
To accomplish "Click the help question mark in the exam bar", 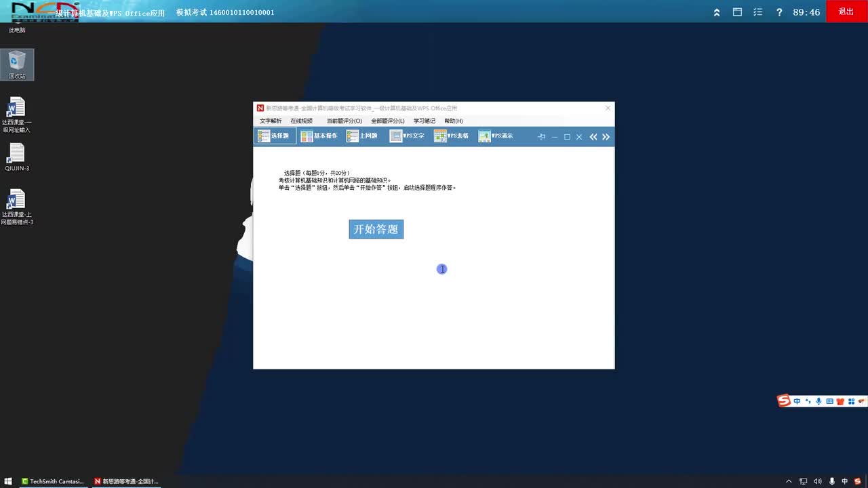I will click(x=779, y=12).
